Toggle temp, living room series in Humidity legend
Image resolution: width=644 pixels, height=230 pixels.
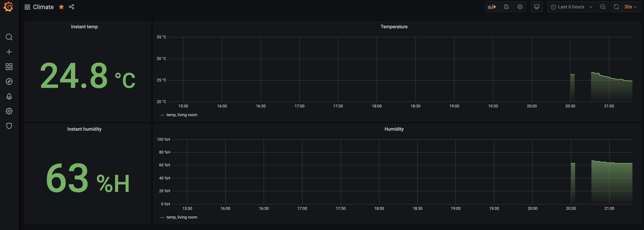point(182,217)
